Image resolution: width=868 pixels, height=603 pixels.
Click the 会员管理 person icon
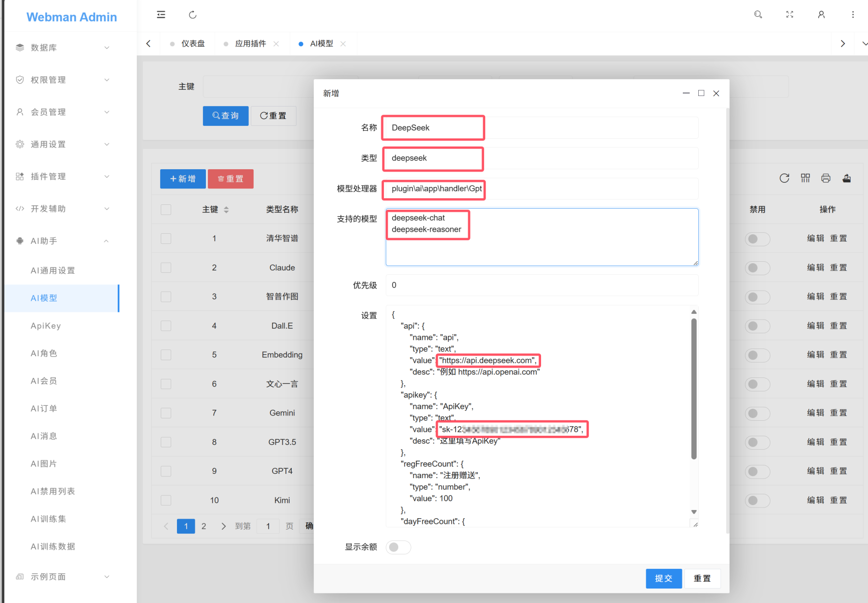[x=20, y=112]
